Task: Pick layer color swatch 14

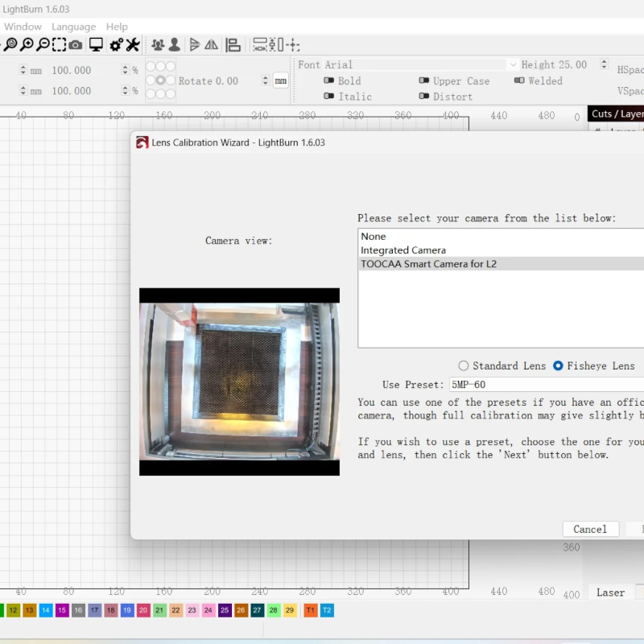Action: [46, 610]
